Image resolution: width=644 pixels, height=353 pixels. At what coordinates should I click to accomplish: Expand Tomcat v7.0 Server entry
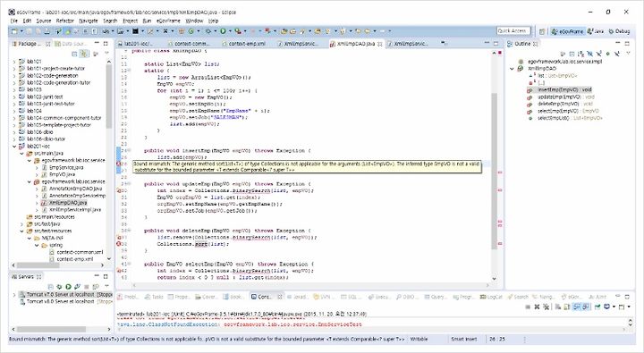click(x=14, y=294)
